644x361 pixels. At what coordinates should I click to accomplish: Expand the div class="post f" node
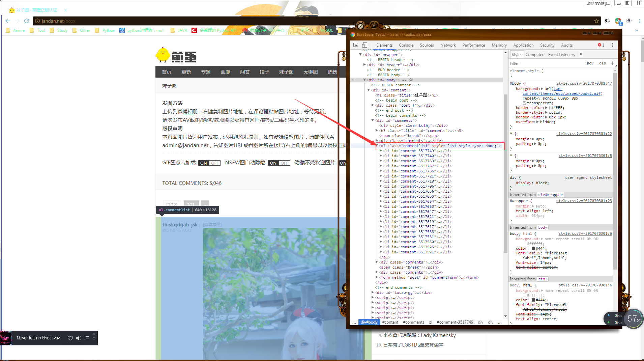click(373, 105)
